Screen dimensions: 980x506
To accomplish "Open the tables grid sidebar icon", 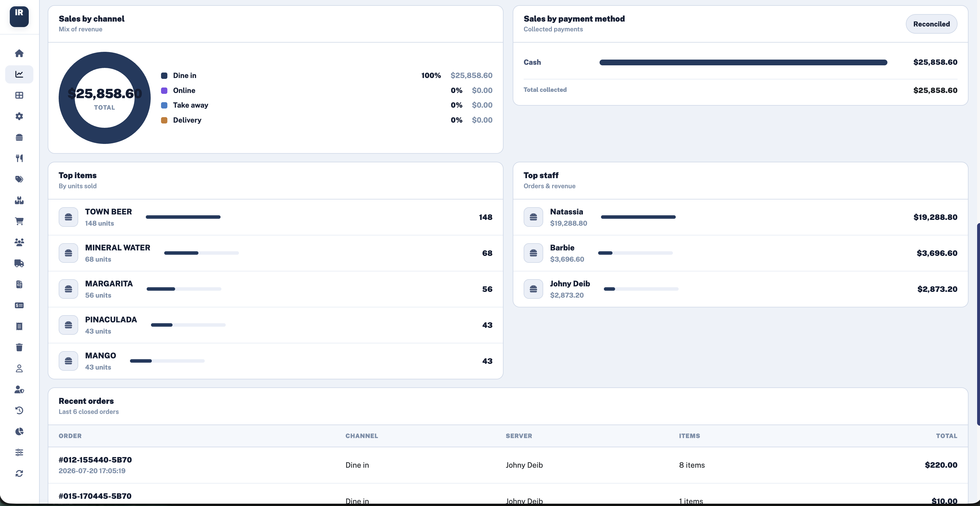I will pyautogui.click(x=19, y=95).
